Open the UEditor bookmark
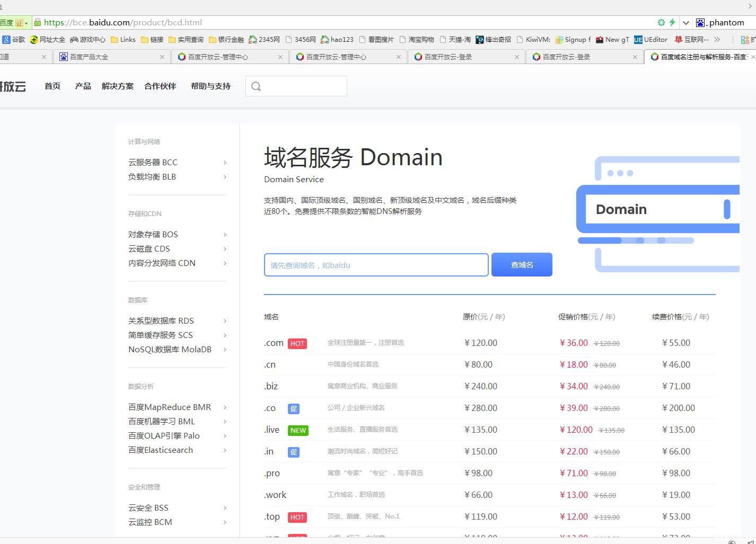The height and width of the screenshot is (544, 756). coord(651,39)
